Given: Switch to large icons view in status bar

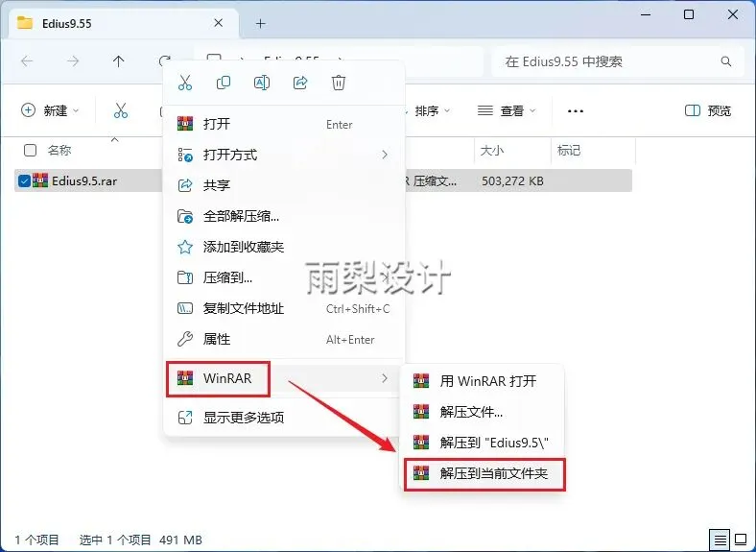Looking at the screenshot, I should pyautogui.click(x=741, y=540).
